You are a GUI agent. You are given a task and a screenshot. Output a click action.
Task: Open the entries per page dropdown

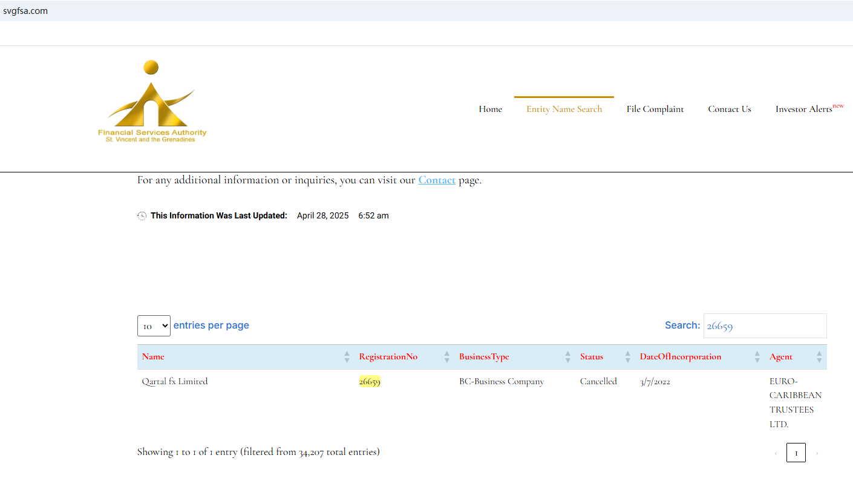(x=154, y=326)
